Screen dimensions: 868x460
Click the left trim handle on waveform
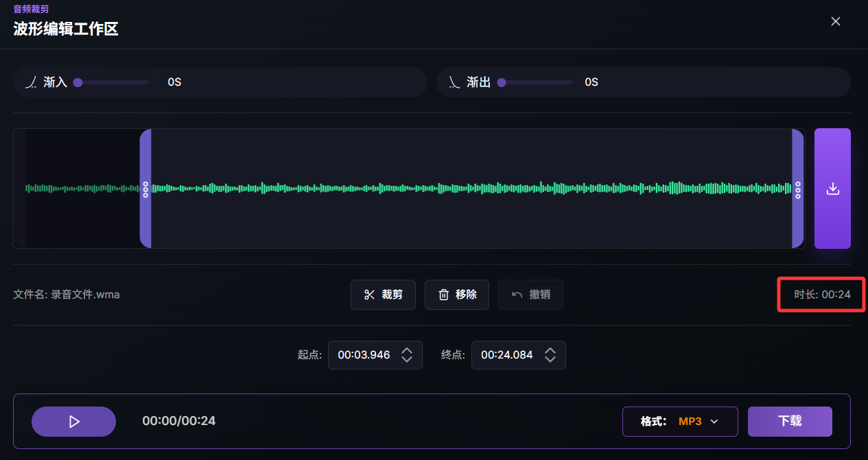(x=145, y=189)
